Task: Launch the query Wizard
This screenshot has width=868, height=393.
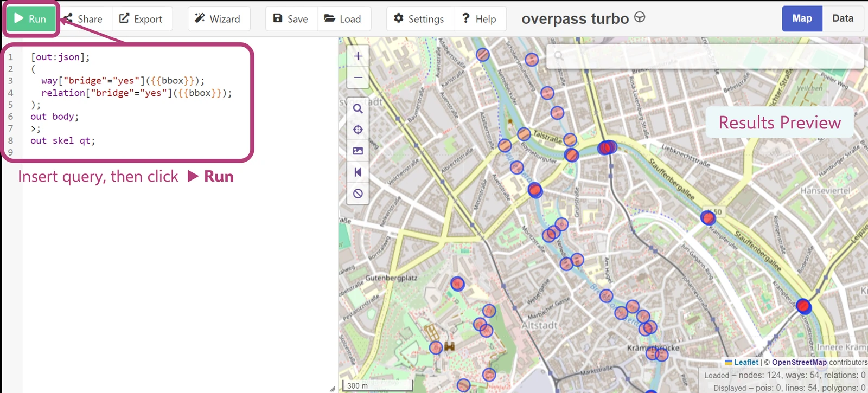Action: (x=219, y=19)
